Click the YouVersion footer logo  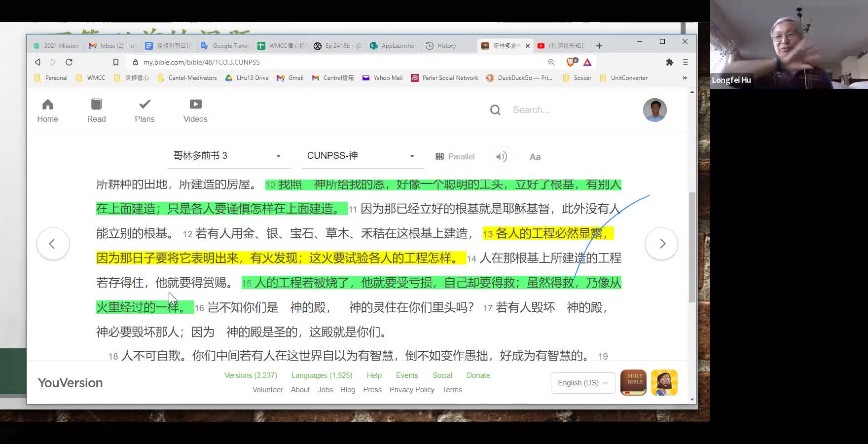pos(70,383)
